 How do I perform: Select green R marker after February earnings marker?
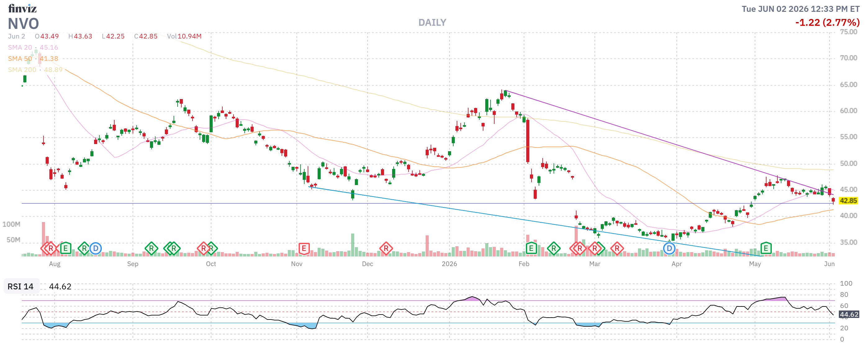click(554, 249)
